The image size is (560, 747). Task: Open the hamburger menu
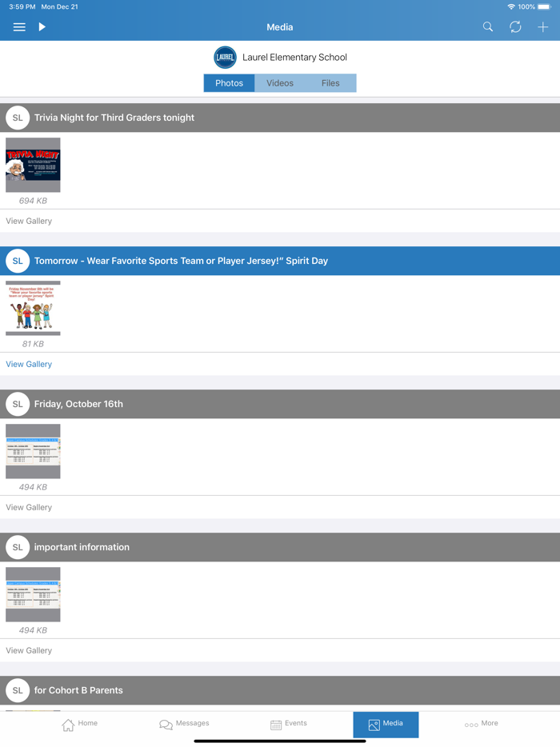(19, 27)
